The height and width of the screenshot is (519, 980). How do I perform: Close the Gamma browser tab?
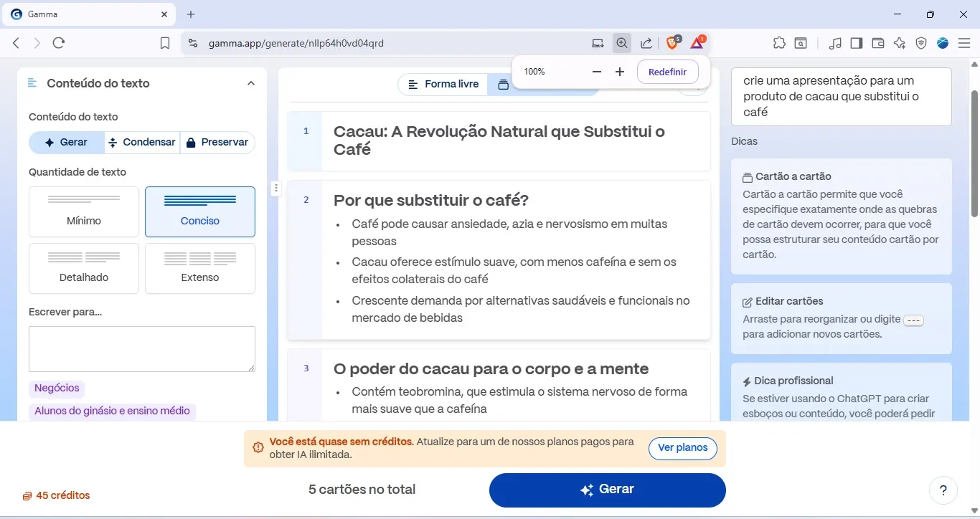(x=164, y=14)
